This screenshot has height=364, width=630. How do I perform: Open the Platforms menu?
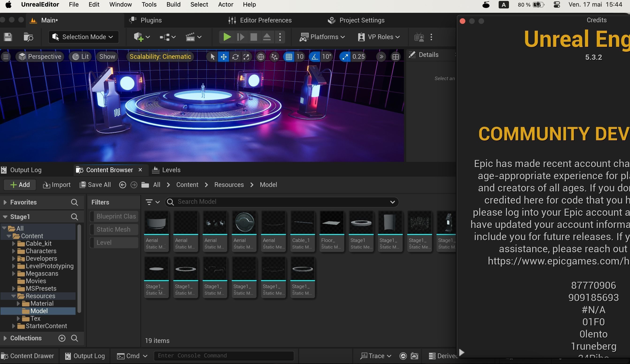click(323, 37)
